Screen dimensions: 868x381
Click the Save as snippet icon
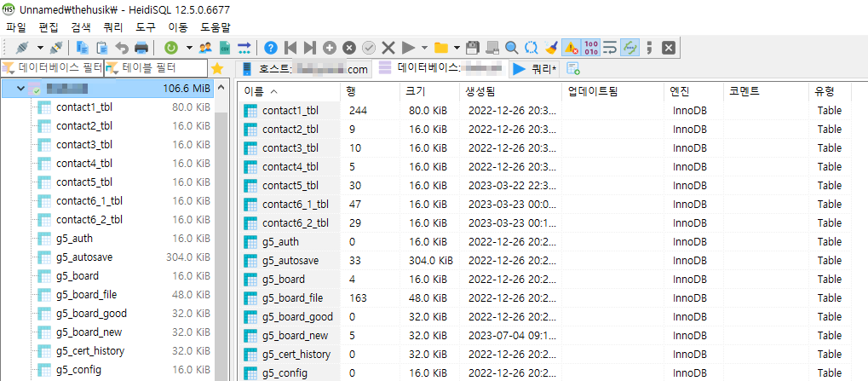point(492,48)
